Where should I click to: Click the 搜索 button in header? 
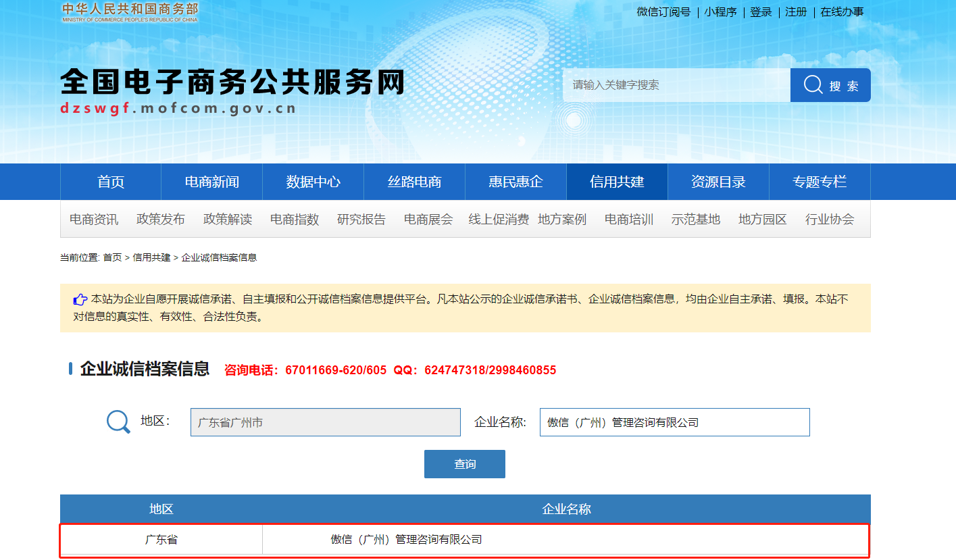coord(830,85)
